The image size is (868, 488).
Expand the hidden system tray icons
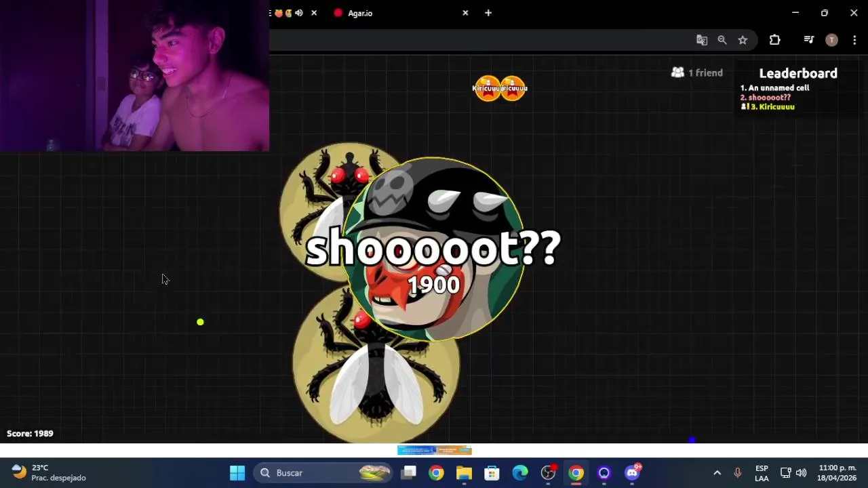pyautogui.click(x=717, y=472)
